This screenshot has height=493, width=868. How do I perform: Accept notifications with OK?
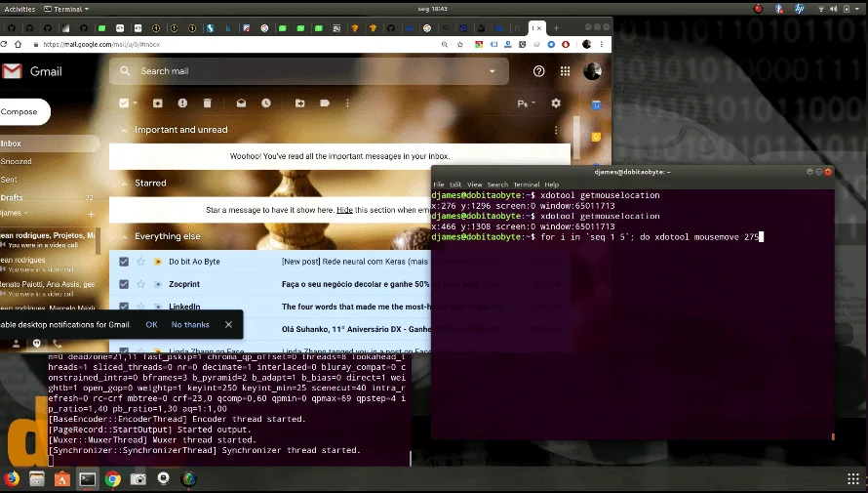coord(152,325)
